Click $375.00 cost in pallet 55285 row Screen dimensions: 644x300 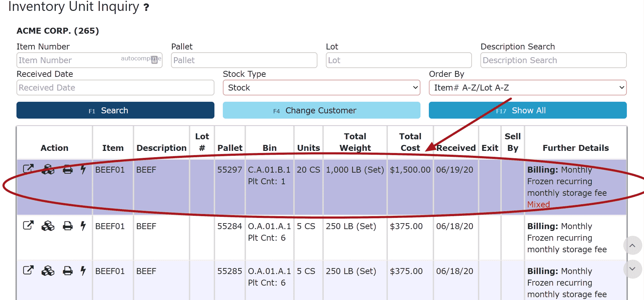406,271
